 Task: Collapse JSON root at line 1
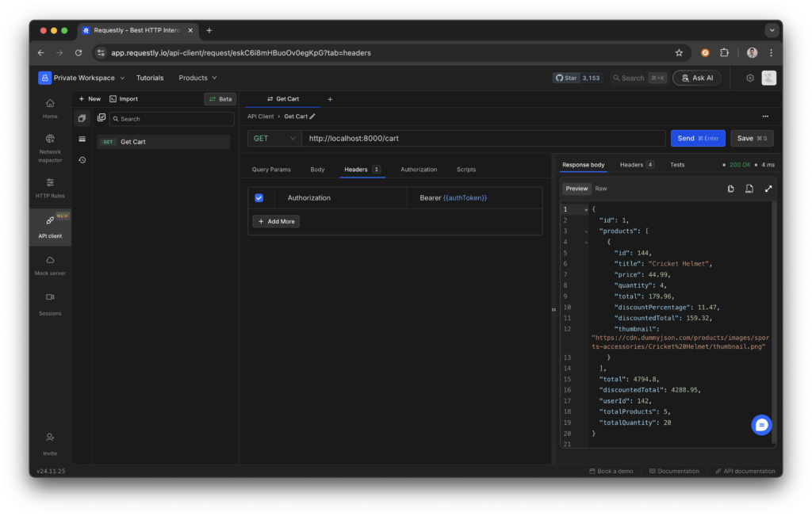tap(586, 209)
